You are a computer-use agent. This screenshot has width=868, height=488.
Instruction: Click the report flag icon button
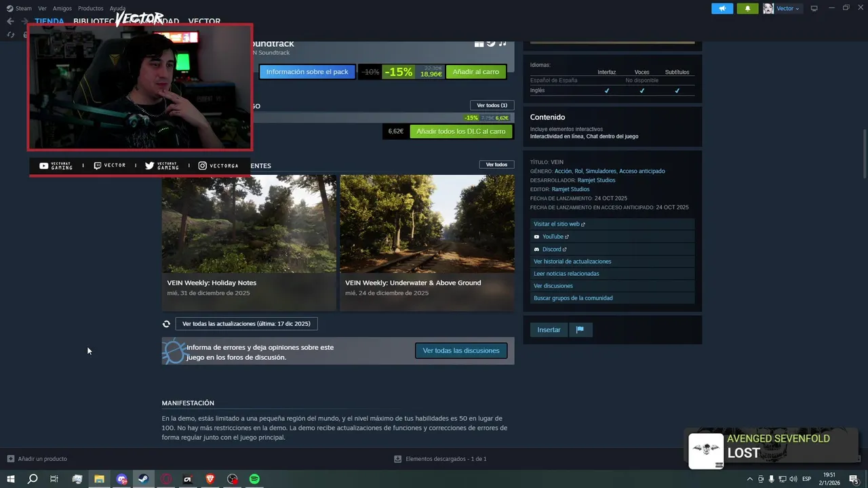point(580,330)
